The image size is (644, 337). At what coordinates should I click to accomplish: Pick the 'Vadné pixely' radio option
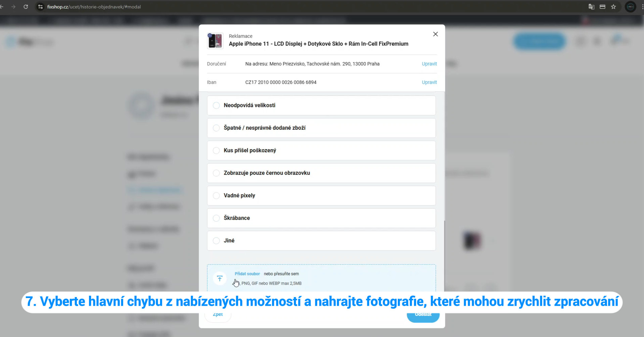217,195
